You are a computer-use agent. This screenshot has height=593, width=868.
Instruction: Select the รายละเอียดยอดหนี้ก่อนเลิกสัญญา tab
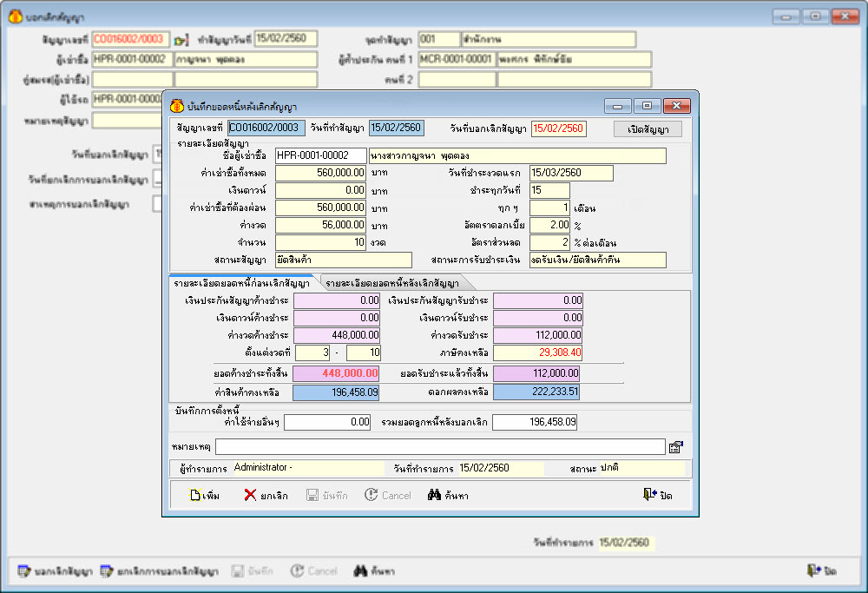tap(241, 283)
